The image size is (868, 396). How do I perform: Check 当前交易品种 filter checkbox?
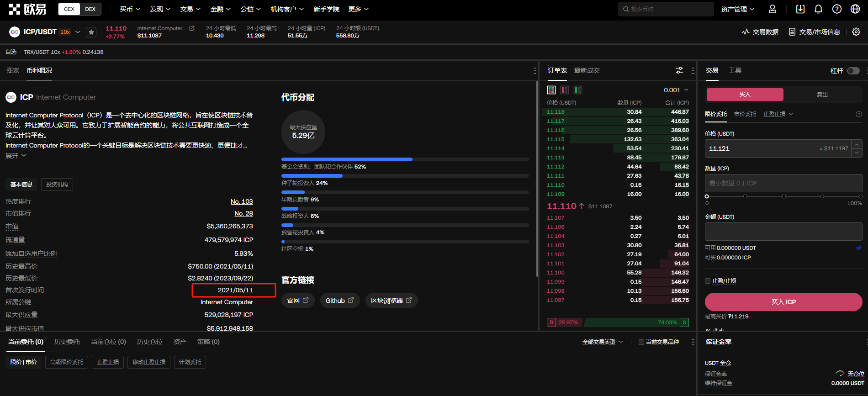click(x=641, y=342)
